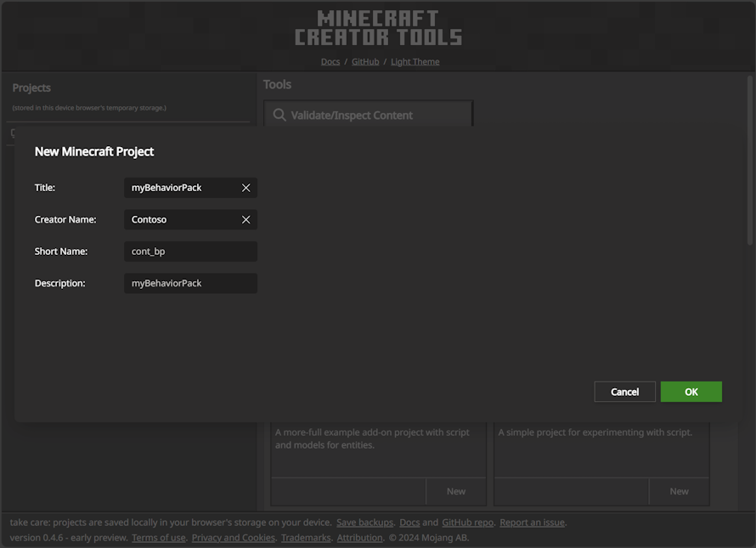Open the Privacy and Cookies page

[x=233, y=537]
